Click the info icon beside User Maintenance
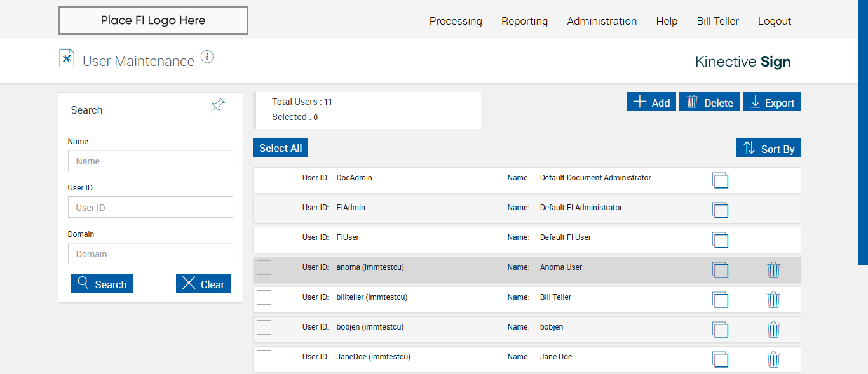The width and height of the screenshot is (868, 374). 207,57
